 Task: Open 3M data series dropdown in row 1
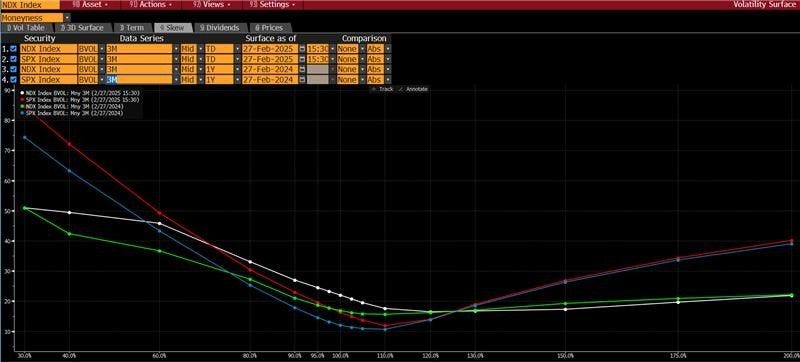pos(177,49)
